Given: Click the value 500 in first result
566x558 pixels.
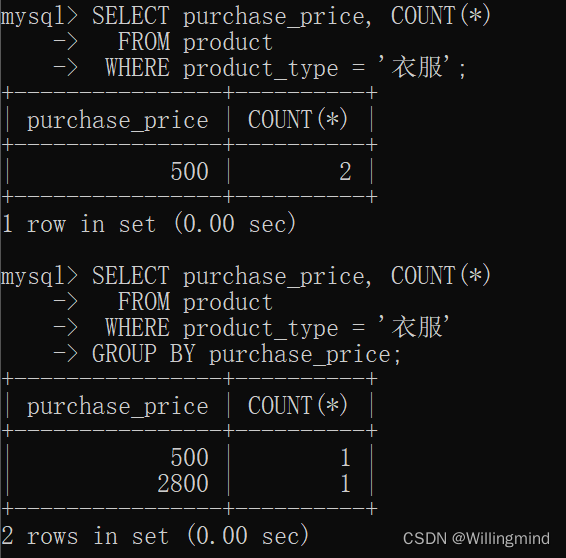Looking at the screenshot, I should click(x=190, y=171).
